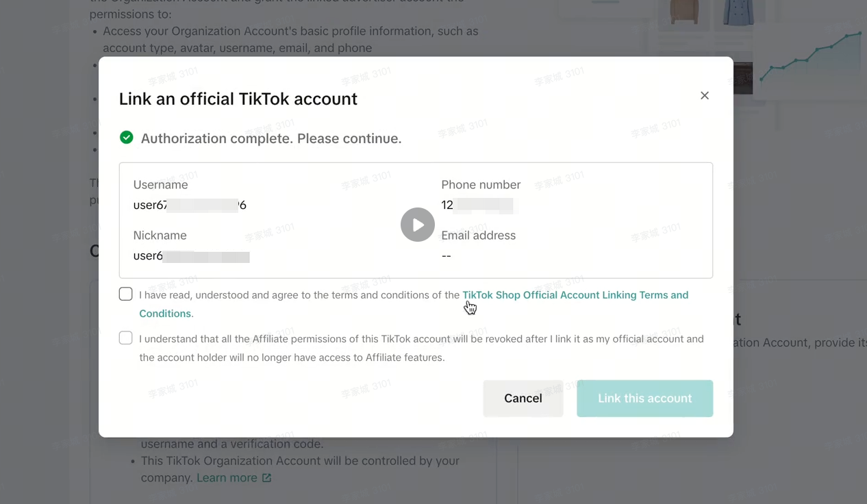Screen dimensions: 867x504
Task: Click the external link icon beside Learn more
Action: point(267,478)
